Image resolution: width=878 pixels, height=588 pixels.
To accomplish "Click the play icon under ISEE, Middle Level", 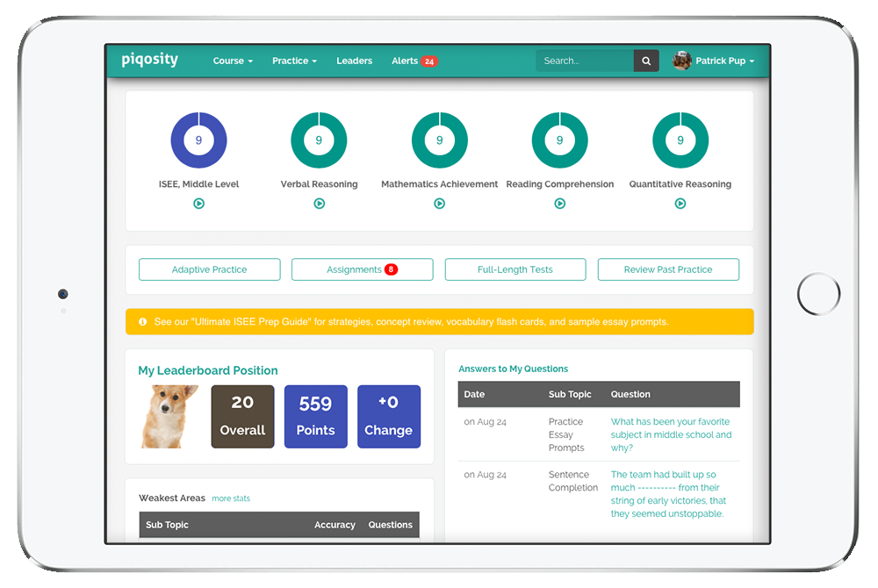I will [198, 204].
